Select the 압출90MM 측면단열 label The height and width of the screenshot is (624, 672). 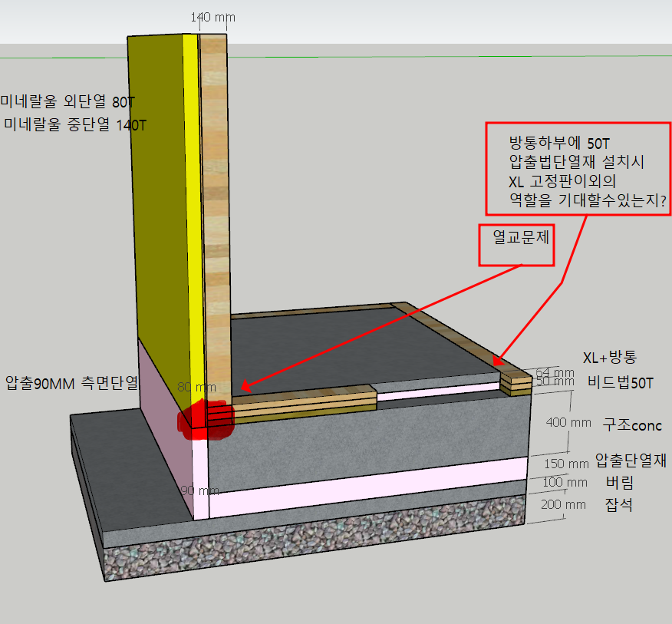click(71, 381)
